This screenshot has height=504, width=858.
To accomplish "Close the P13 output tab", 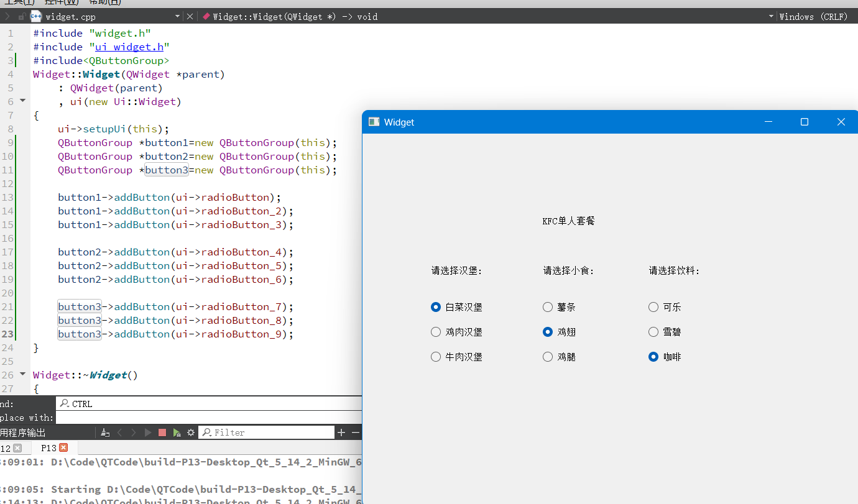I will point(63,447).
